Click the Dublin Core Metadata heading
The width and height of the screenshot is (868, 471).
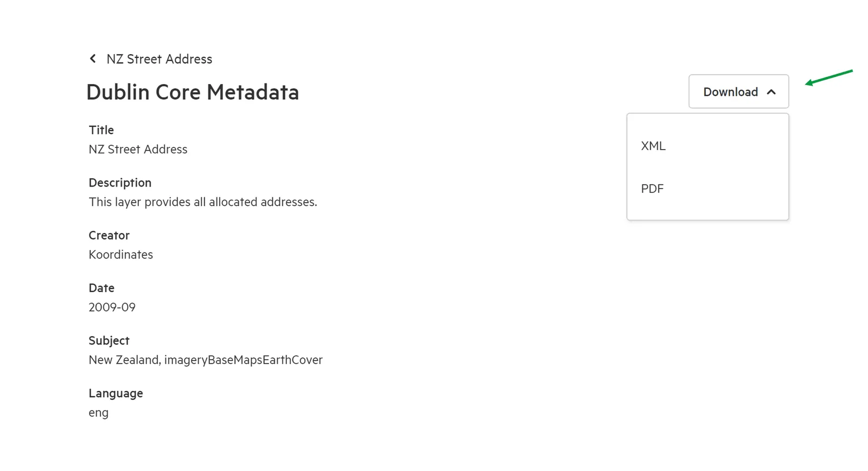click(x=193, y=92)
